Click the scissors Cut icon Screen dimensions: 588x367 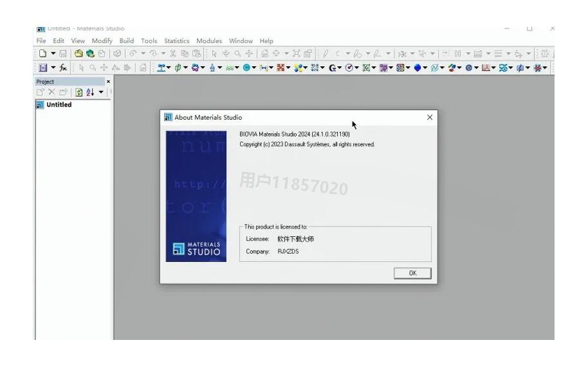[x=173, y=53]
